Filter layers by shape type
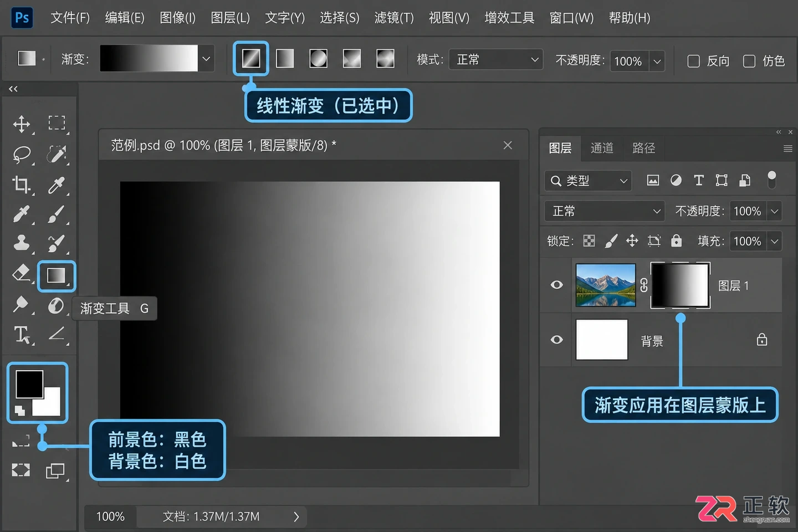Image resolution: width=798 pixels, height=532 pixels. 722,180
